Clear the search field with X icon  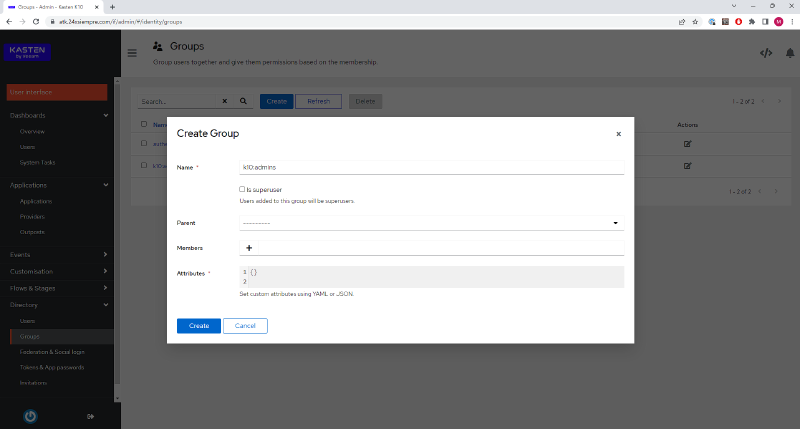point(224,101)
